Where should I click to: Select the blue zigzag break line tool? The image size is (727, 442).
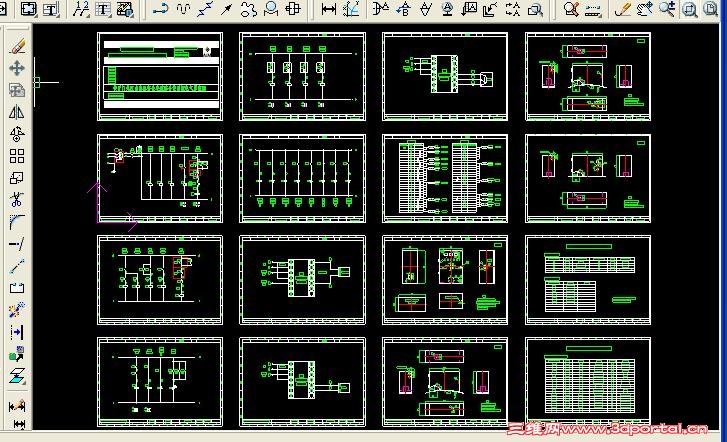205,9
